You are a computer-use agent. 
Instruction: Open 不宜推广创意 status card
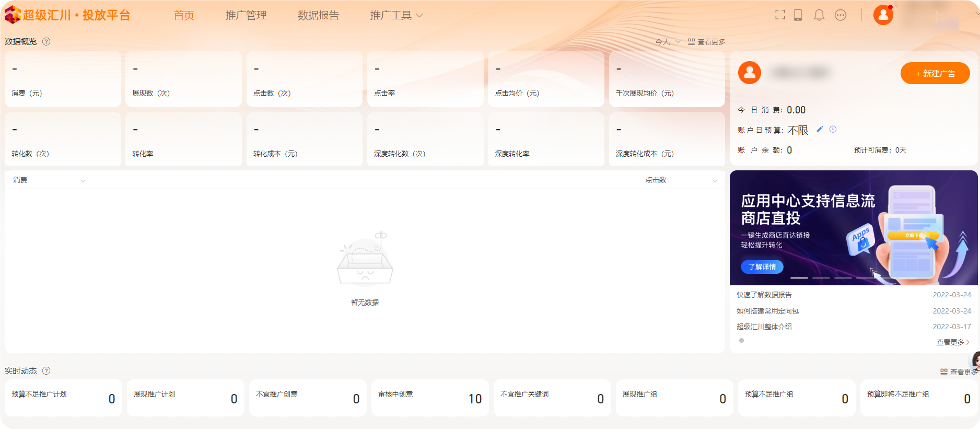[x=308, y=398]
